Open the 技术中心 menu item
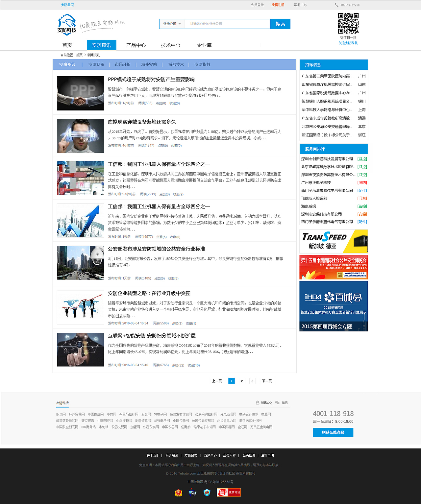The image size is (421, 504). click(170, 45)
